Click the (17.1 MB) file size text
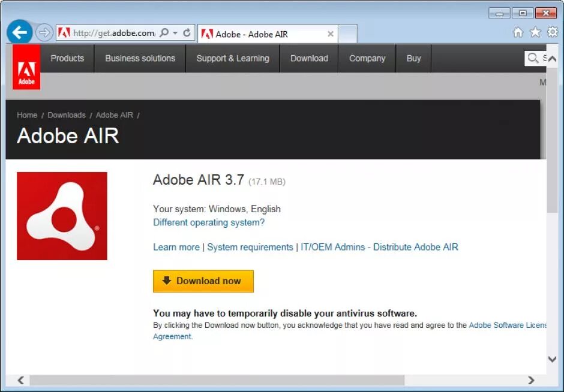564x392 pixels. 267,182
